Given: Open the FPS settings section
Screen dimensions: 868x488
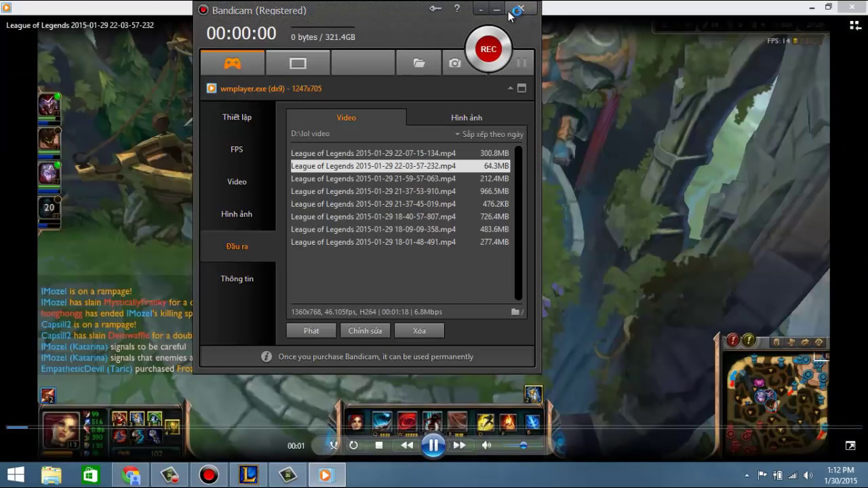Looking at the screenshot, I should click(237, 149).
